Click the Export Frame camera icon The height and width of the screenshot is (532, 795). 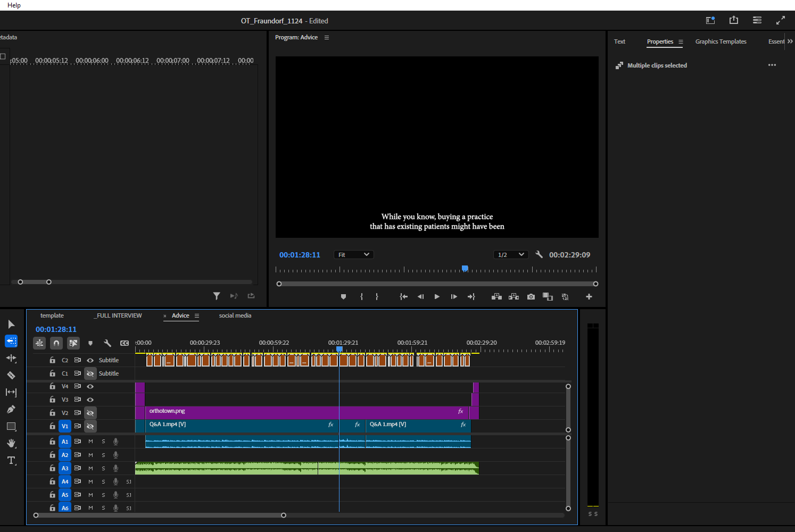tap(531, 296)
